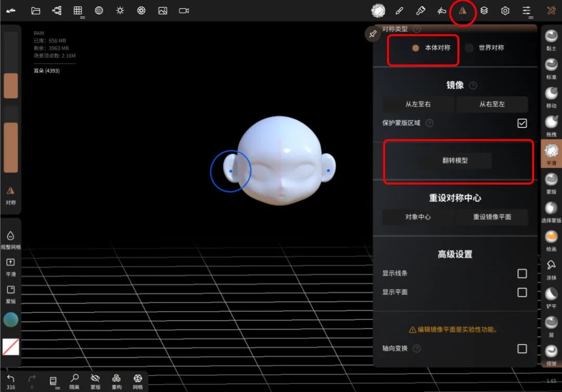Show help for 保护蒙版区域

pos(429,123)
